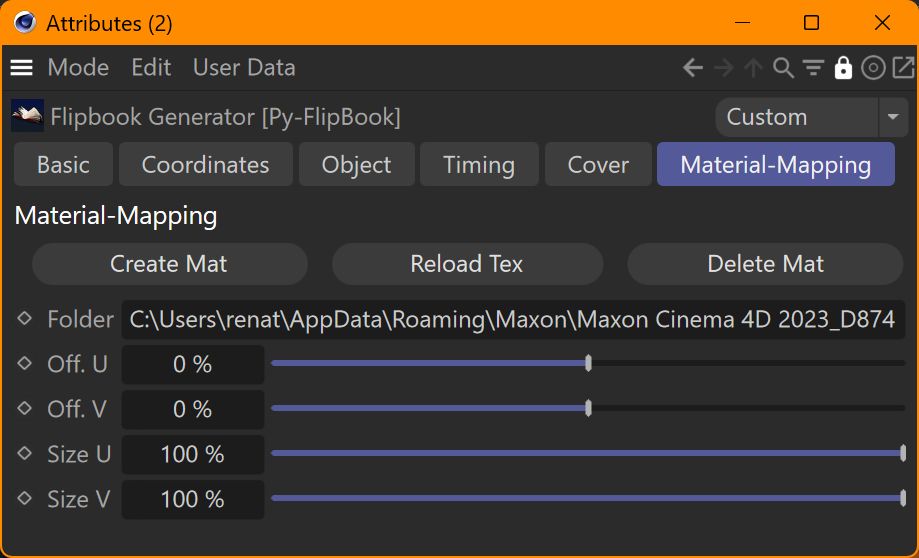Click the Delete Mat button
Screen dimensions: 919x558
tap(765, 264)
